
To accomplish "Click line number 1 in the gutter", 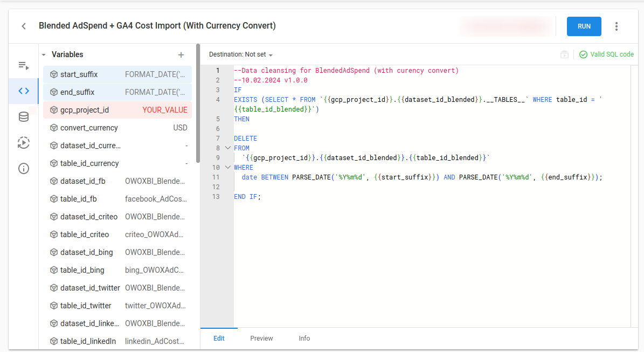I will pyautogui.click(x=218, y=71).
